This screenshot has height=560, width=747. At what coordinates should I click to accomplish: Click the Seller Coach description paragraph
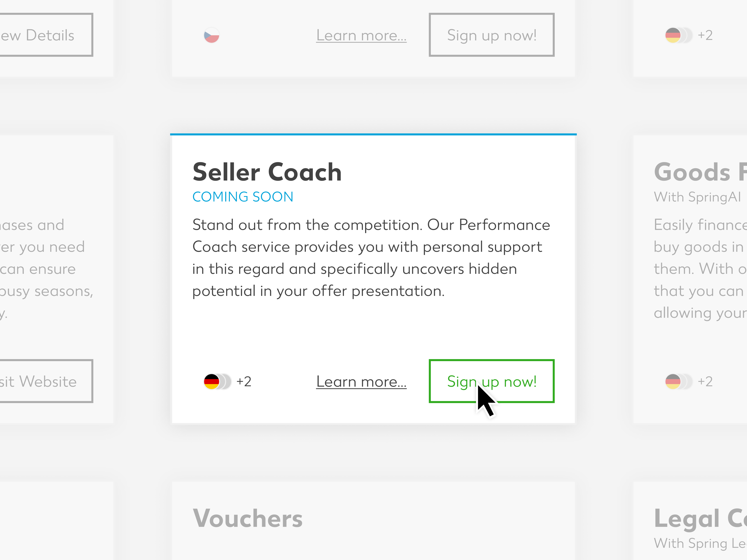371,258
